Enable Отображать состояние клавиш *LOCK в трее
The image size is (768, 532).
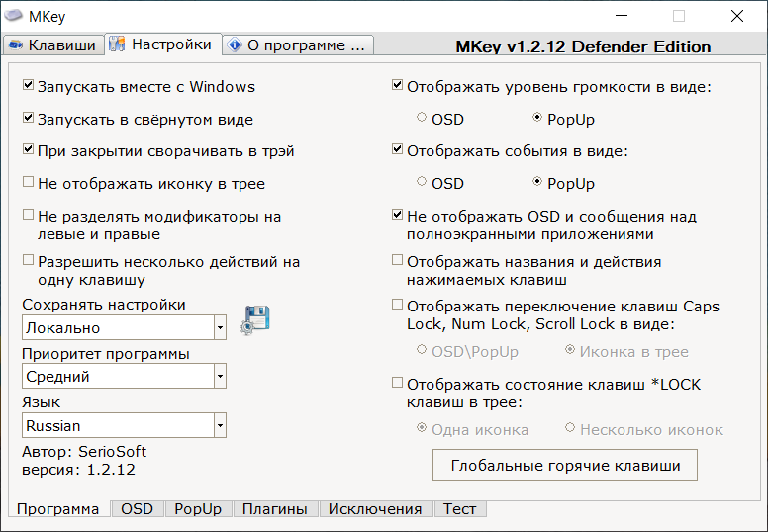coord(397,383)
